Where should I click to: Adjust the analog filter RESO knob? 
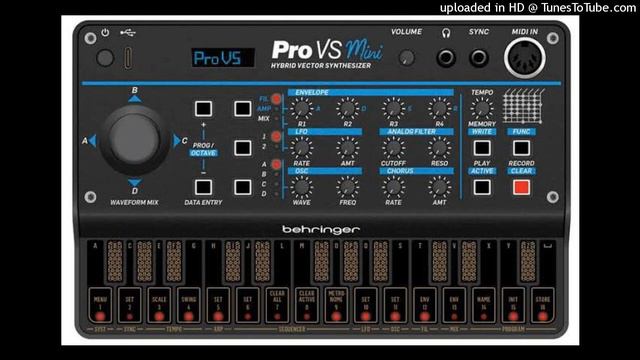[x=439, y=148]
